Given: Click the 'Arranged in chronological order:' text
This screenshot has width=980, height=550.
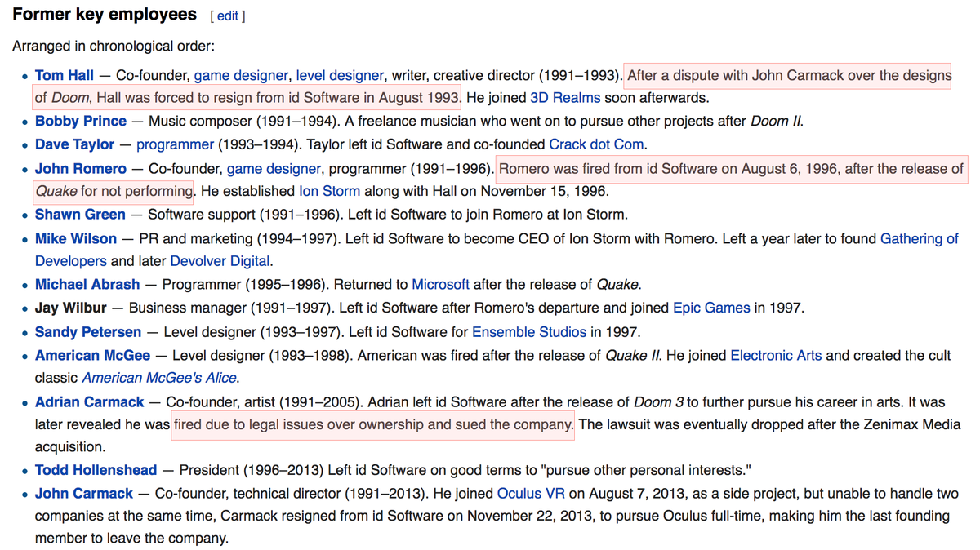Looking at the screenshot, I should coord(114,47).
